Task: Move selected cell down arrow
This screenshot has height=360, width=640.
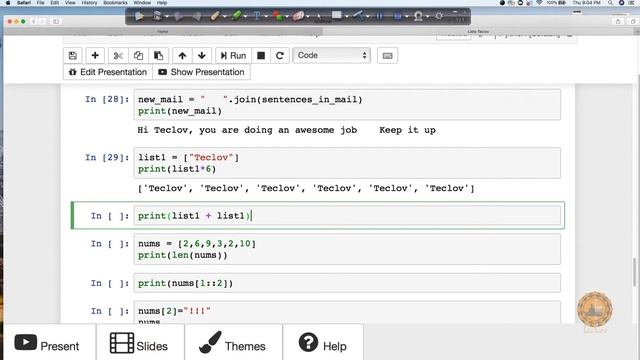Action: coord(202,56)
